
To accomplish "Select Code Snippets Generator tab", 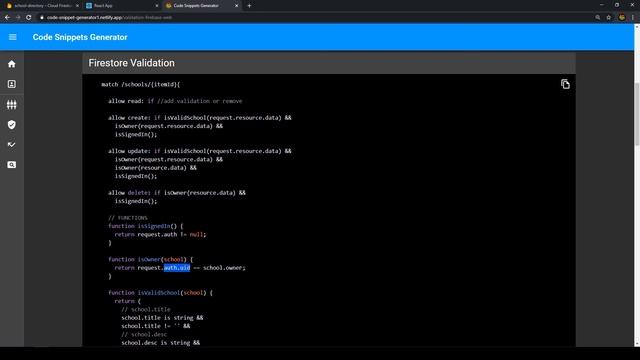I will [x=201, y=6].
